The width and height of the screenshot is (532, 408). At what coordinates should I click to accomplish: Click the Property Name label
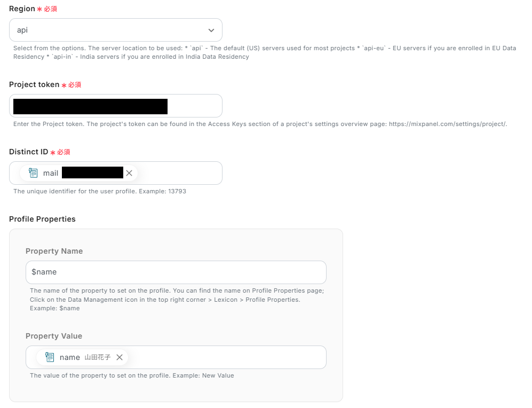[x=54, y=251]
